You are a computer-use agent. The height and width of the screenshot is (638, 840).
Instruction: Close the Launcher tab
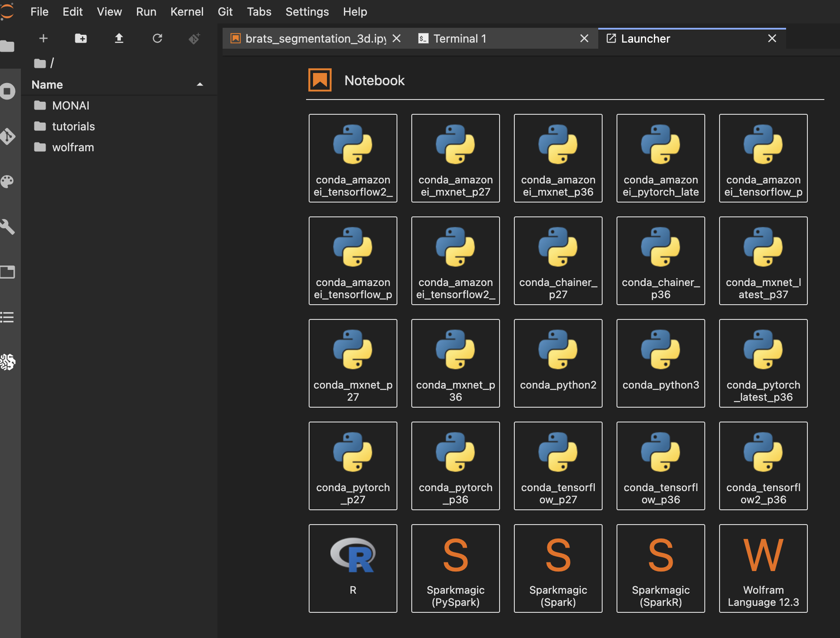click(x=772, y=39)
